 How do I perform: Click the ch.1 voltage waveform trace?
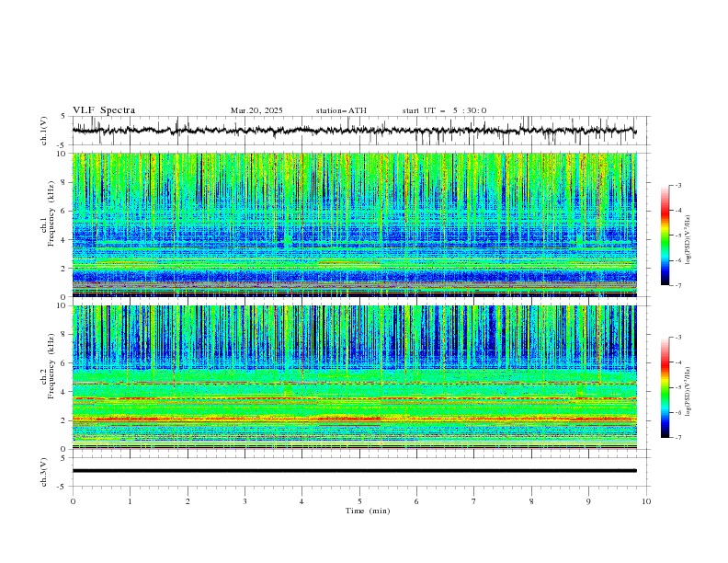[x=354, y=130]
